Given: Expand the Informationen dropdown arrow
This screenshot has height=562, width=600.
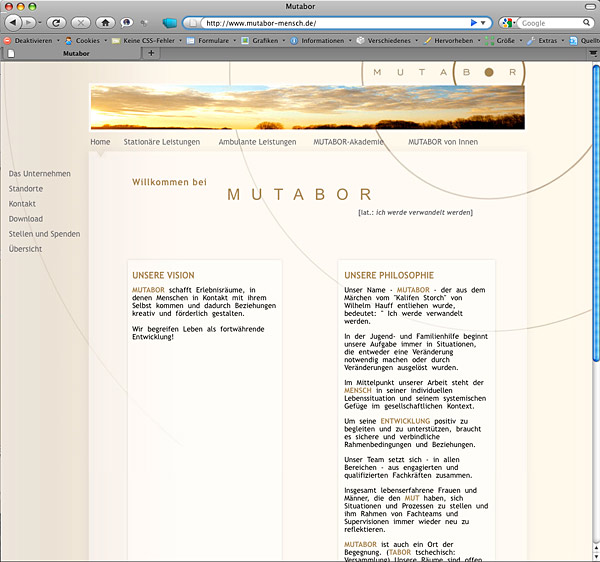Looking at the screenshot, I should pos(350,41).
